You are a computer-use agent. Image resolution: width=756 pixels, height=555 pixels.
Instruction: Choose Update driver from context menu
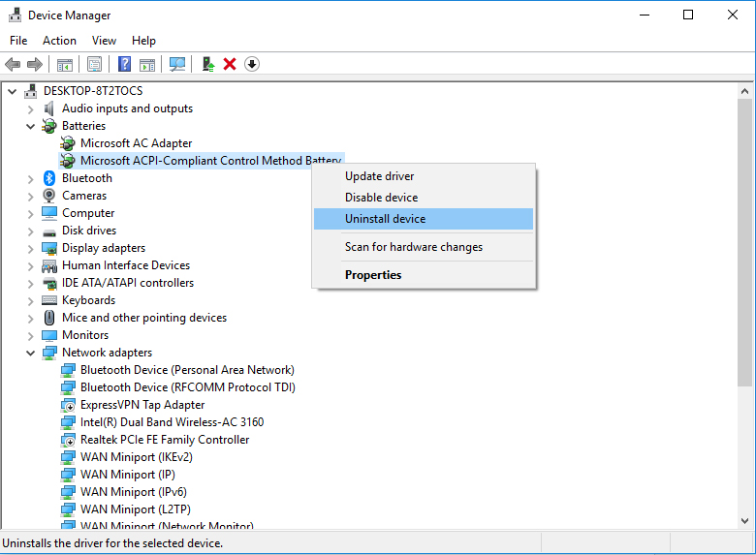coord(424,176)
